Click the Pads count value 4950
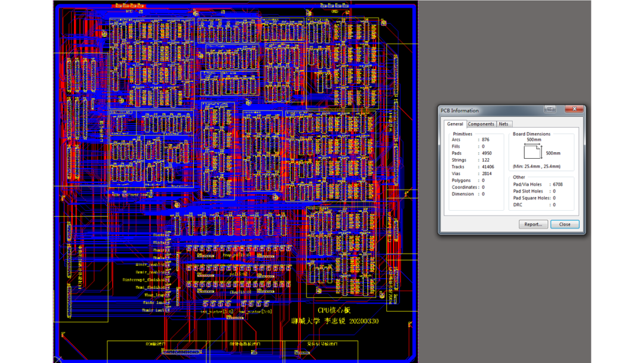 (487, 153)
